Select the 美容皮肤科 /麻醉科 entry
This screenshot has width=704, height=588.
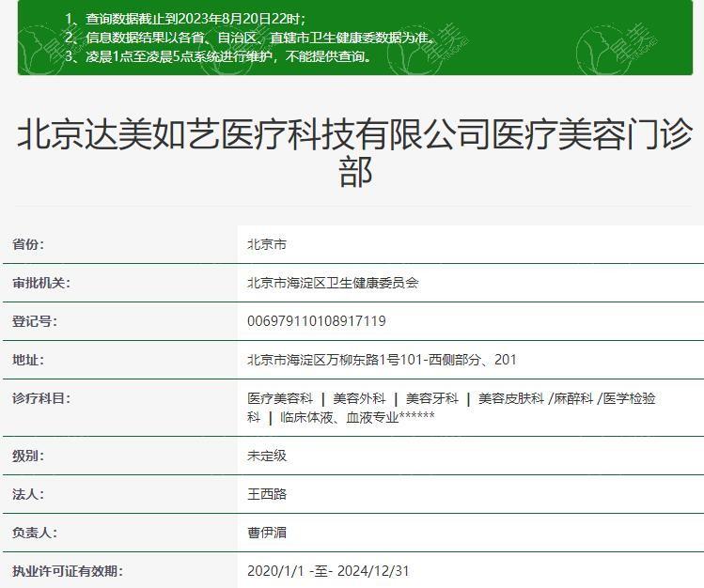(x=536, y=398)
